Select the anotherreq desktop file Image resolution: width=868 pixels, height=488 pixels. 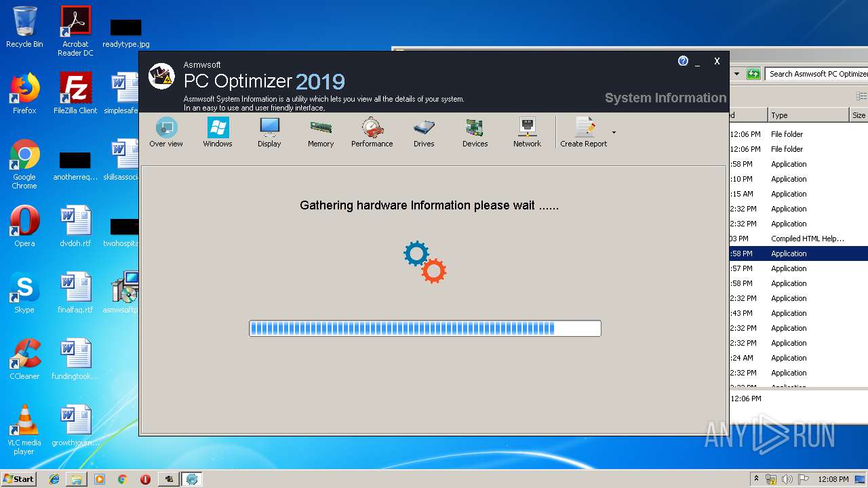coord(75,165)
